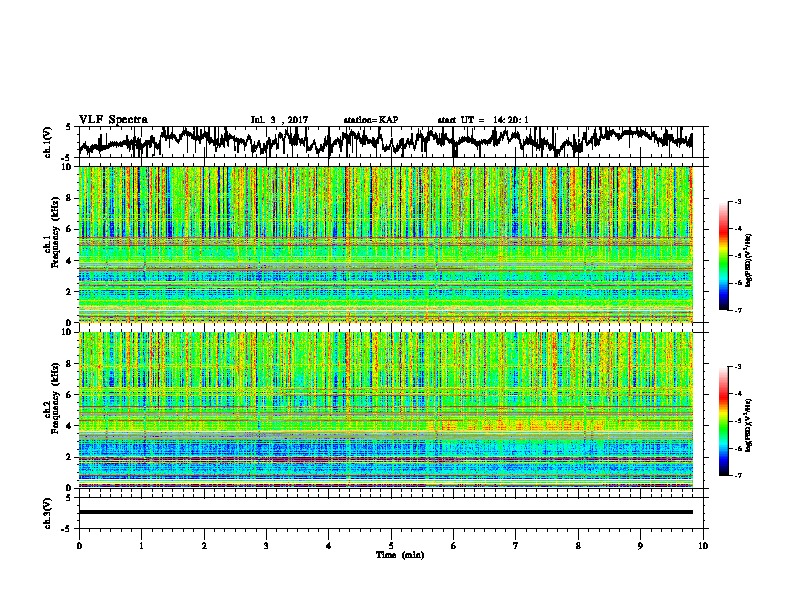Click the "-7" label on the ch.2 colorbar
Viewport: 792px width, 612px height.
[x=738, y=475]
